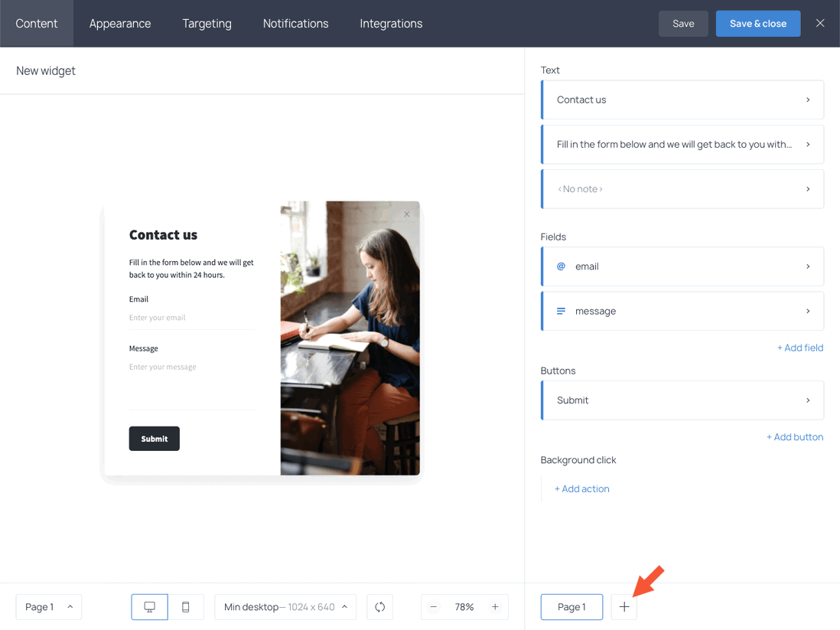The image size is (840, 630).
Task: Select the desktop preview icon
Action: click(x=149, y=606)
